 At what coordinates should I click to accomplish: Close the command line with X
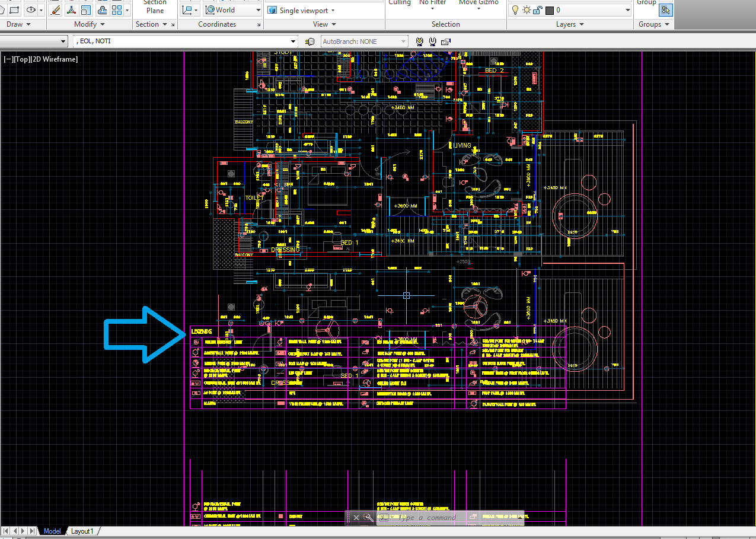click(x=356, y=518)
